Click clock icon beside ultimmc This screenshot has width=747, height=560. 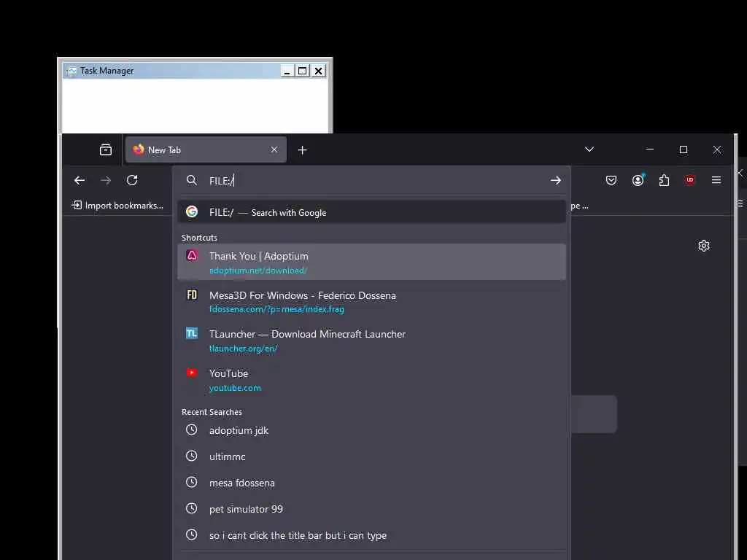point(192,456)
